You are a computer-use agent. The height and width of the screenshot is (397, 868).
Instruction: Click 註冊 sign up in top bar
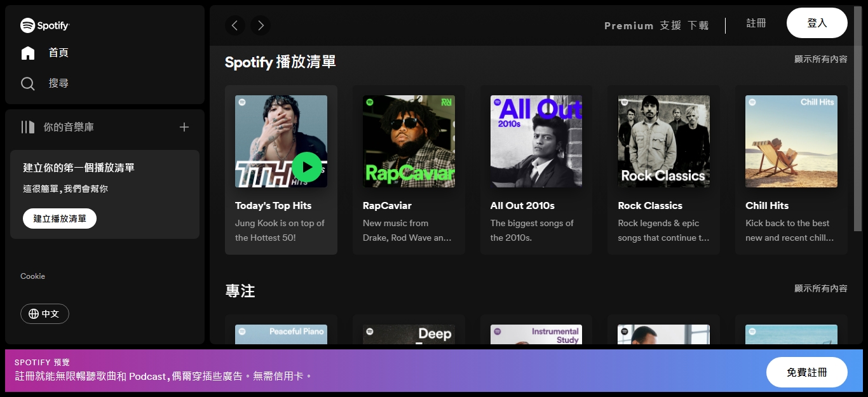756,23
